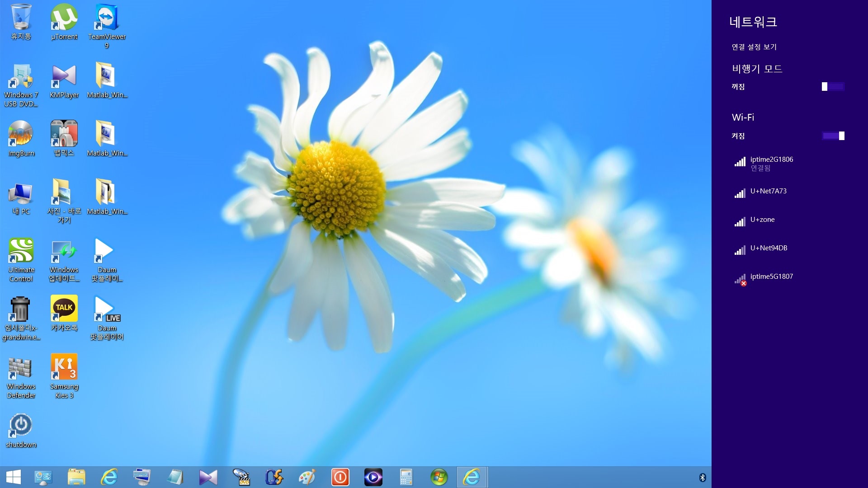Open the calculator icon in the taskbar
Viewport: 868px width, 488px height.
pyautogui.click(x=406, y=477)
